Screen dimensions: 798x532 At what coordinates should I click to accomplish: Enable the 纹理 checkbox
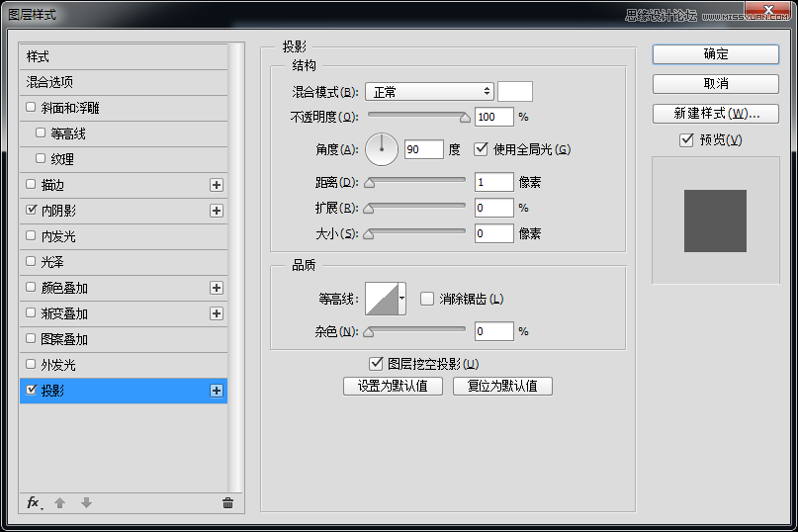click(41, 158)
